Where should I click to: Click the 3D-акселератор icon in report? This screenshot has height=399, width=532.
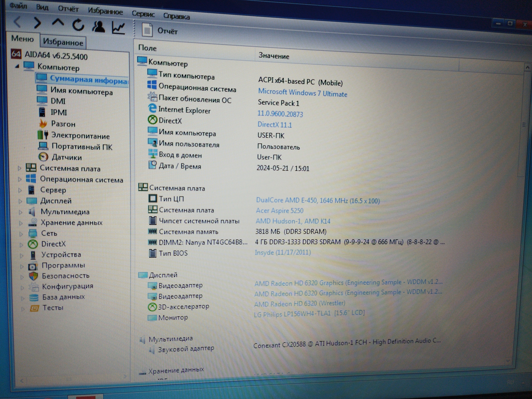(x=152, y=307)
